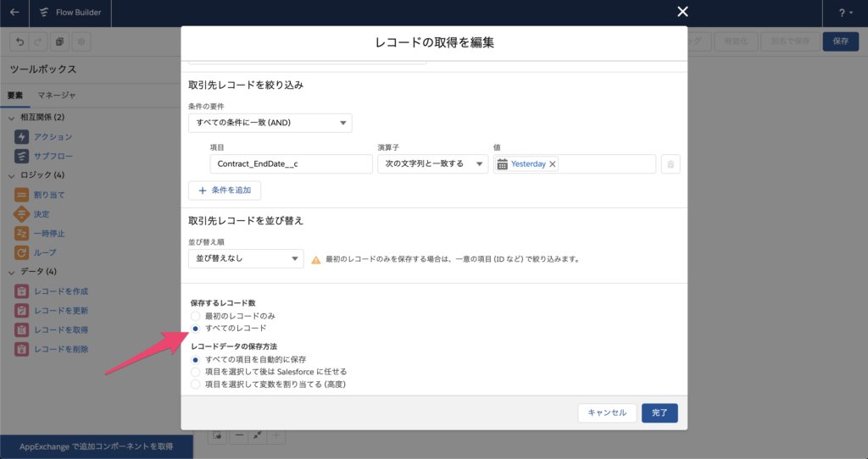The height and width of the screenshot is (459, 868).
Task: Select すべての項目を自動的に保存 radio
Action: 196,360
